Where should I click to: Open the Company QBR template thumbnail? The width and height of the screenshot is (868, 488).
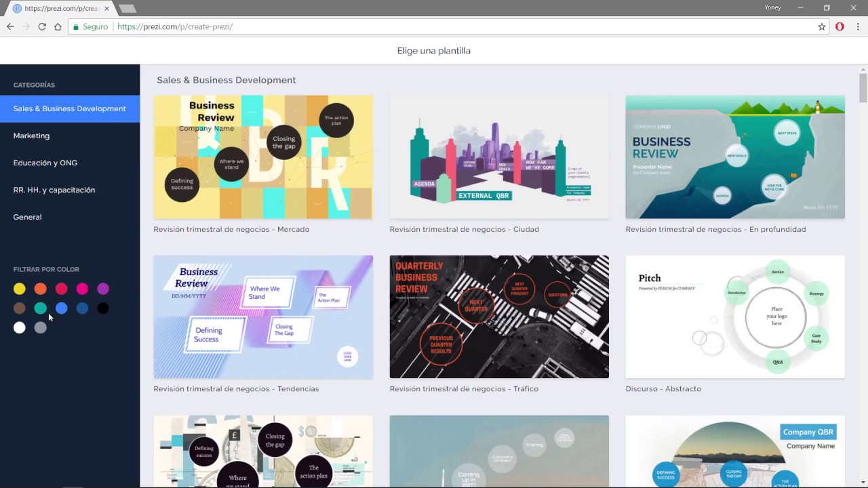point(735,451)
